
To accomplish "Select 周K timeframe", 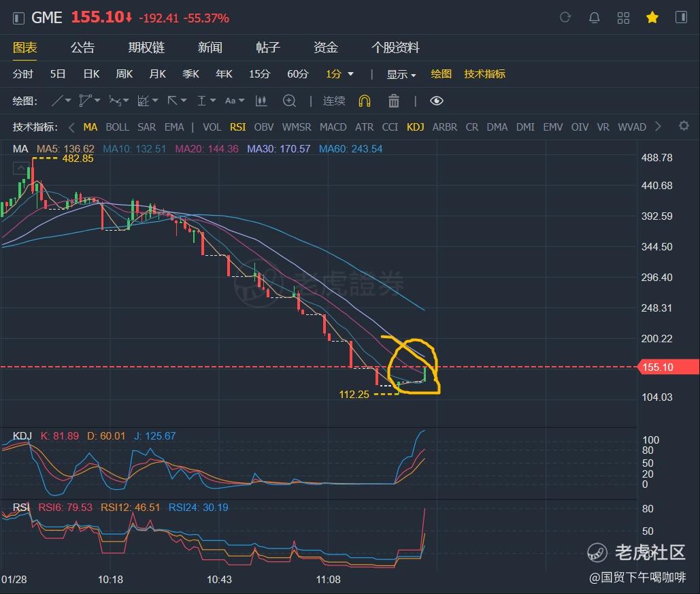I will click(x=124, y=73).
